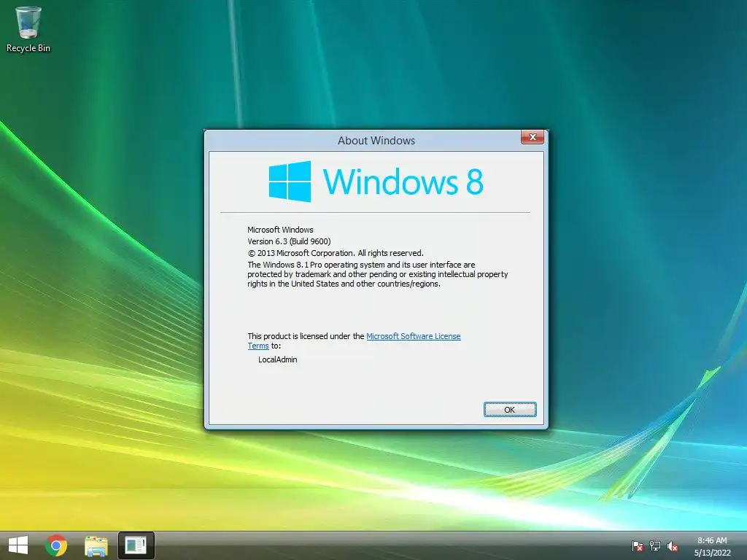Open the Recycle Bin desktop icon

[x=28, y=28]
